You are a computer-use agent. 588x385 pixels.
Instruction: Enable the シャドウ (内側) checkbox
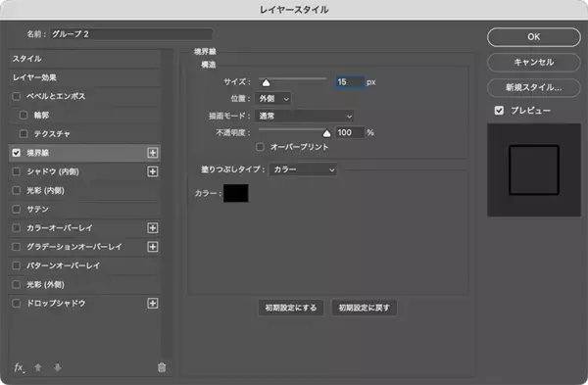pyautogui.click(x=16, y=171)
